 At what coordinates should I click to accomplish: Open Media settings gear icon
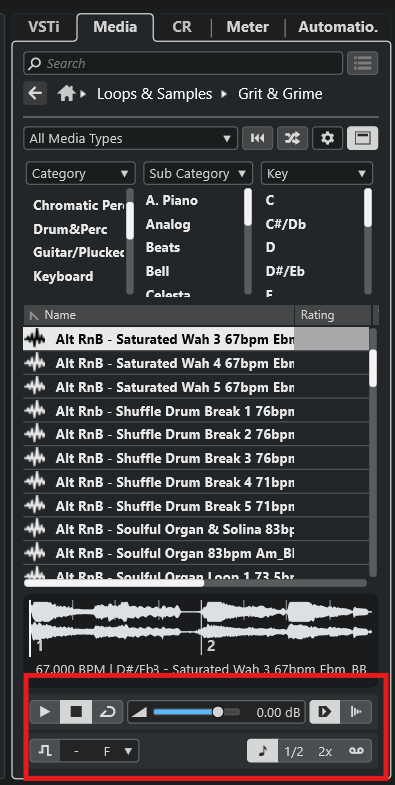pyautogui.click(x=327, y=138)
